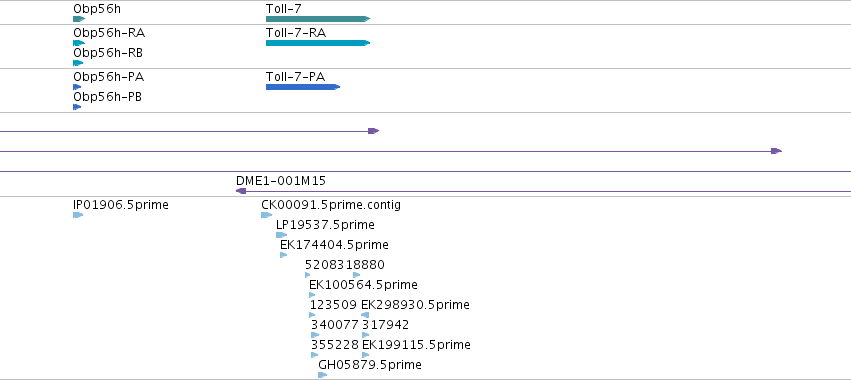The height and width of the screenshot is (380, 851).
Task: Click the GH05879.5prime EST arrow
Action: [x=323, y=375]
